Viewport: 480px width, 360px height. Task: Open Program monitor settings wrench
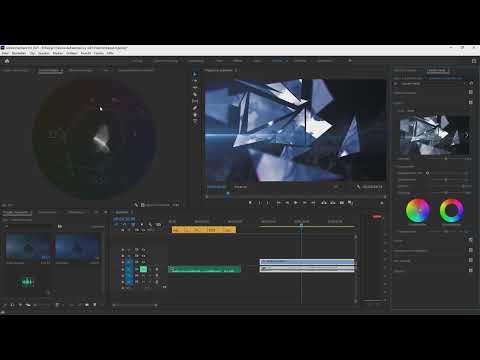pyautogui.click(x=358, y=187)
